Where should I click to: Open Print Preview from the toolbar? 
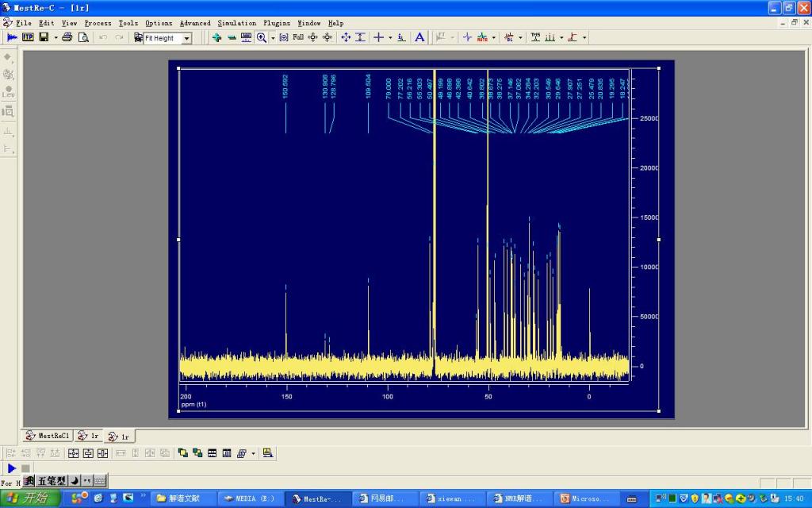click(83, 37)
